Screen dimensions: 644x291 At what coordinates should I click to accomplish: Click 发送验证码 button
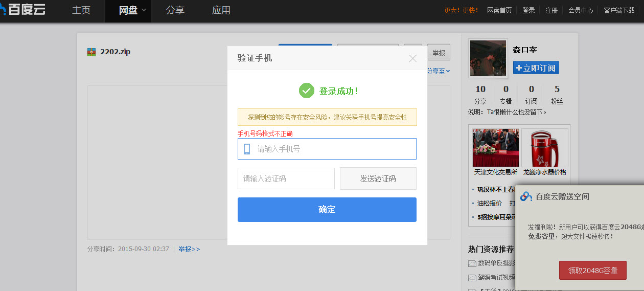pyautogui.click(x=378, y=178)
